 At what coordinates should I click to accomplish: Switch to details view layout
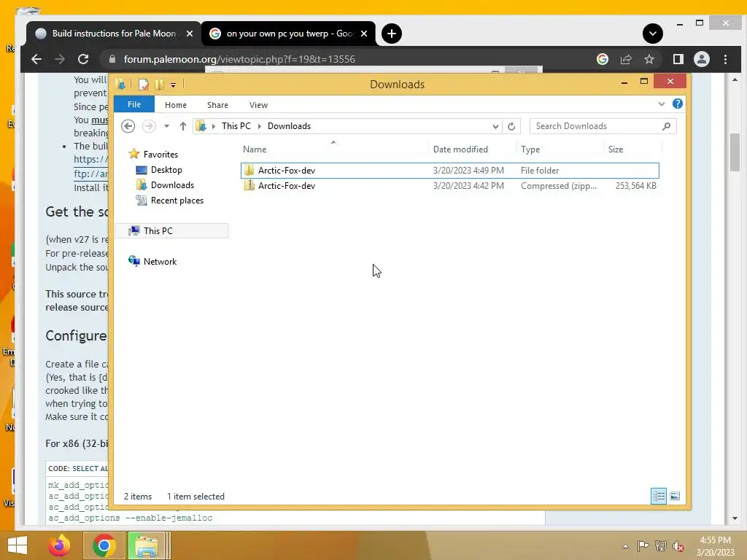pos(659,496)
